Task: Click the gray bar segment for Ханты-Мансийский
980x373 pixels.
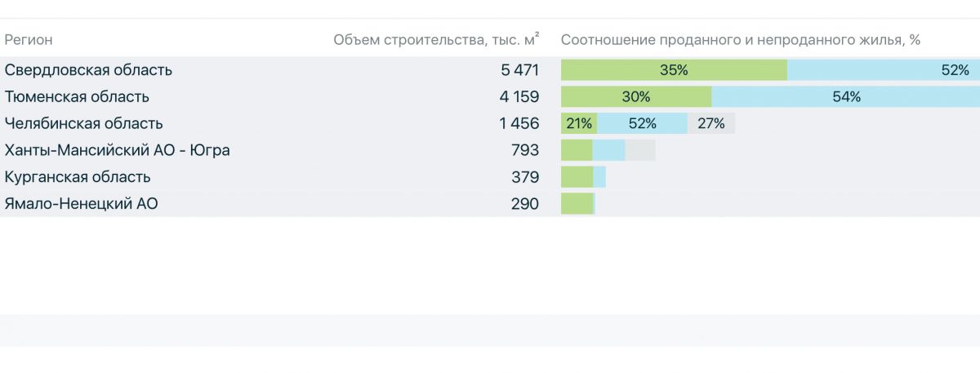Action: (640, 150)
